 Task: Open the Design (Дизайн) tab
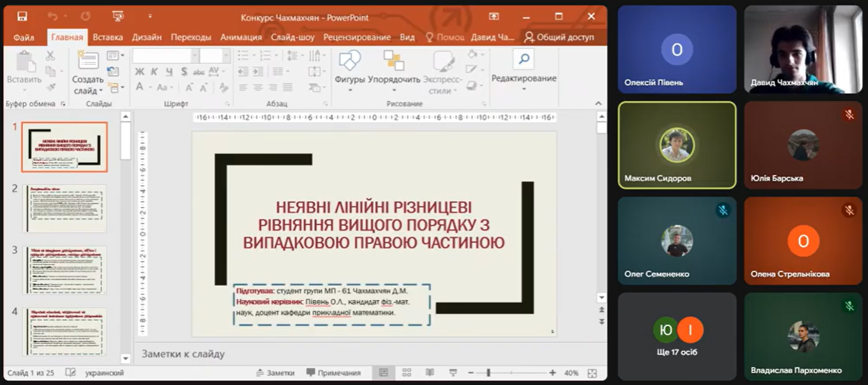click(147, 37)
